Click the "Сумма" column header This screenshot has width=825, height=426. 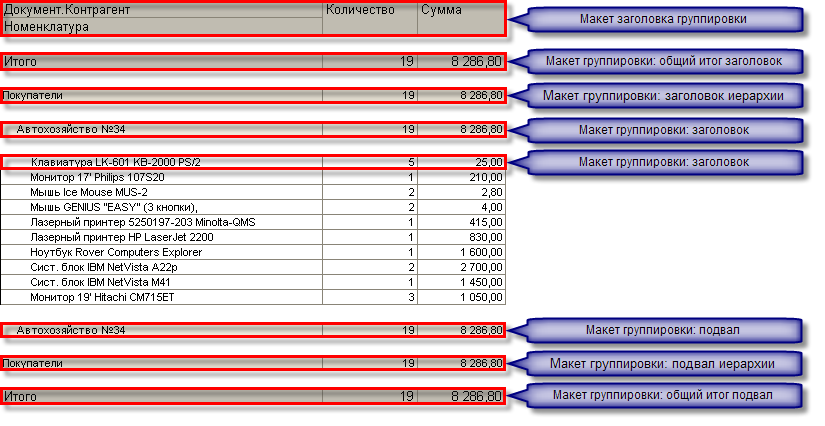(441, 11)
